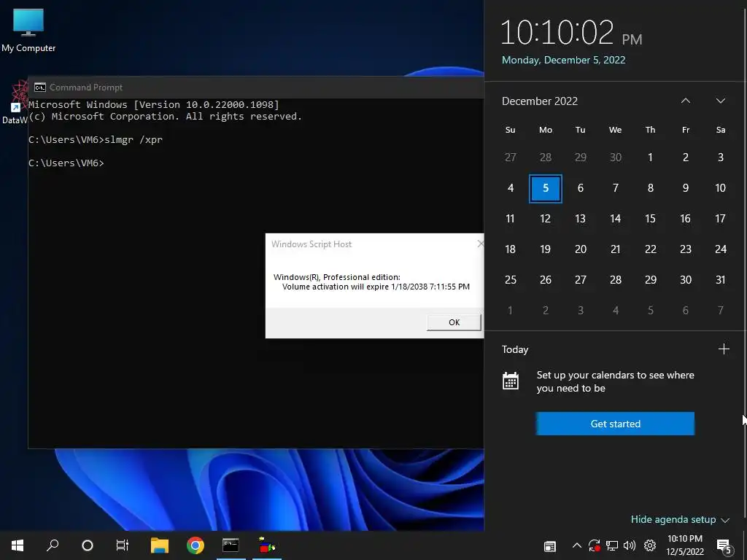This screenshot has height=560, width=747.
Task: Open Action Center notifications icon
Action: click(724, 547)
